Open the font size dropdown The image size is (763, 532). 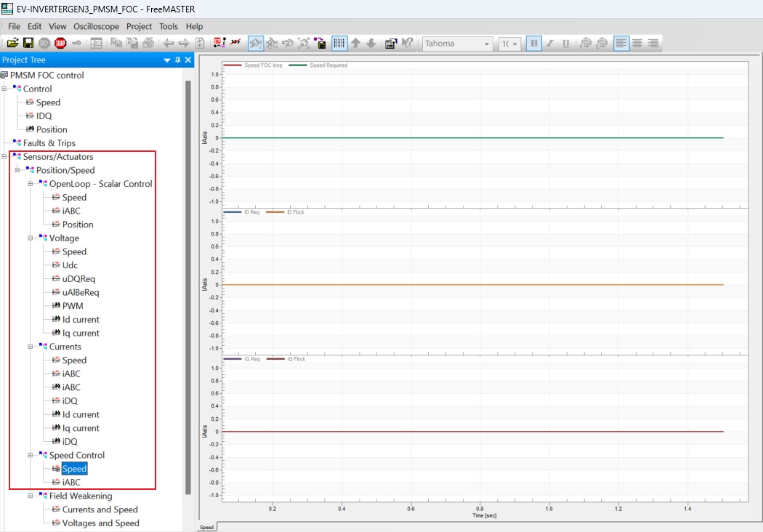coord(515,44)
